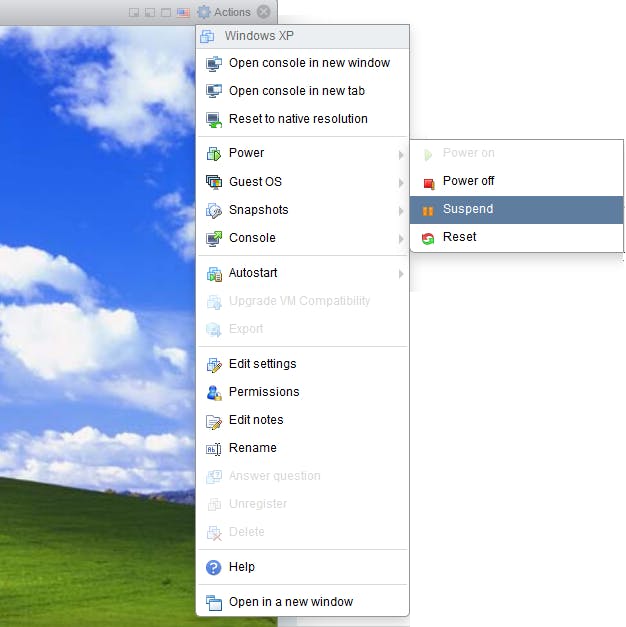Select Power off in submenu
Viewport: 626px width, 627px height.
(x=516, y=181)
